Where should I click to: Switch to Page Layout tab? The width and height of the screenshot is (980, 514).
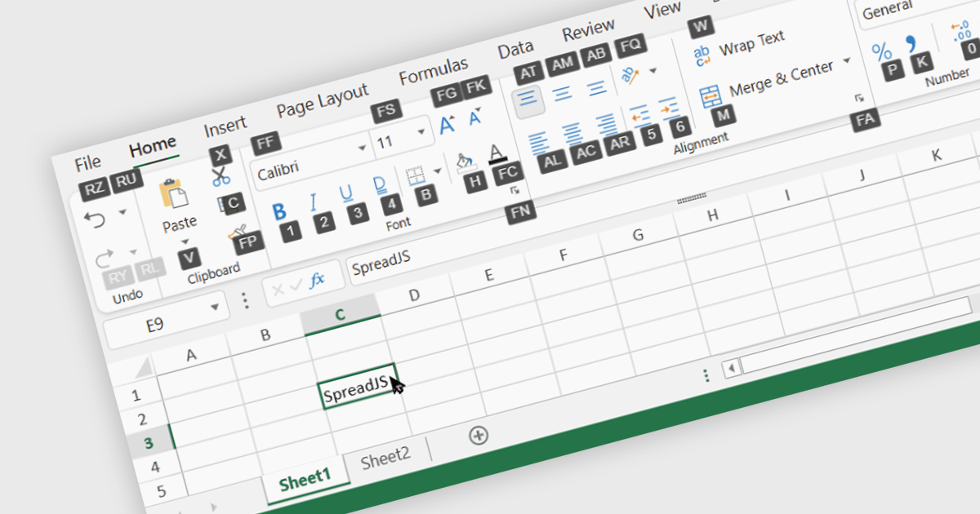(322, 100)
